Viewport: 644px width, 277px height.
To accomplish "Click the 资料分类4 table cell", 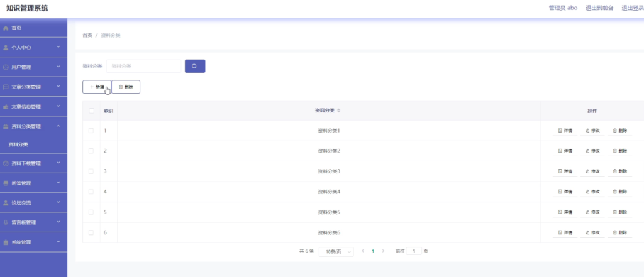I will [x=329, y=192].
